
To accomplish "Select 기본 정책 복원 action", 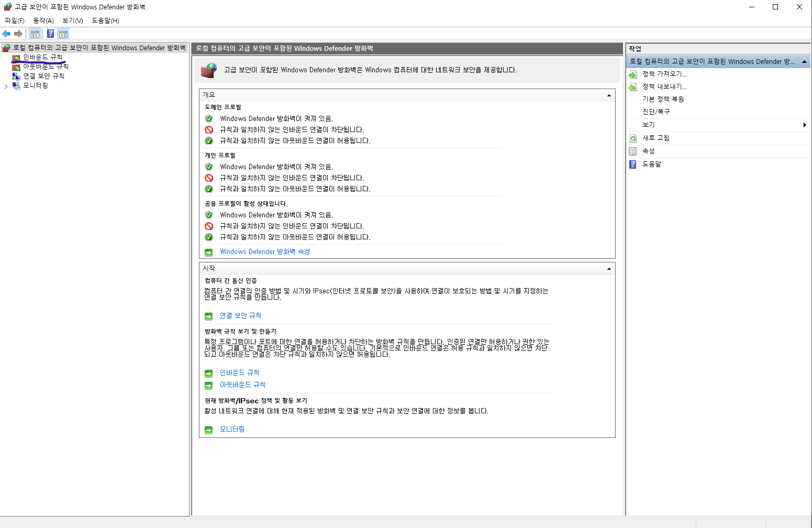I will pos(663,100).
